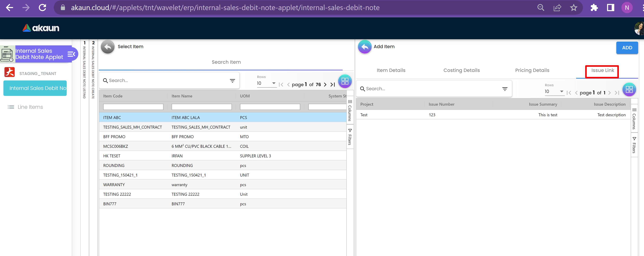Expand Rows dropdown in Issue Link panel
Image resolution: width=644 pixels, height=256 pixels.
(561, 91)
